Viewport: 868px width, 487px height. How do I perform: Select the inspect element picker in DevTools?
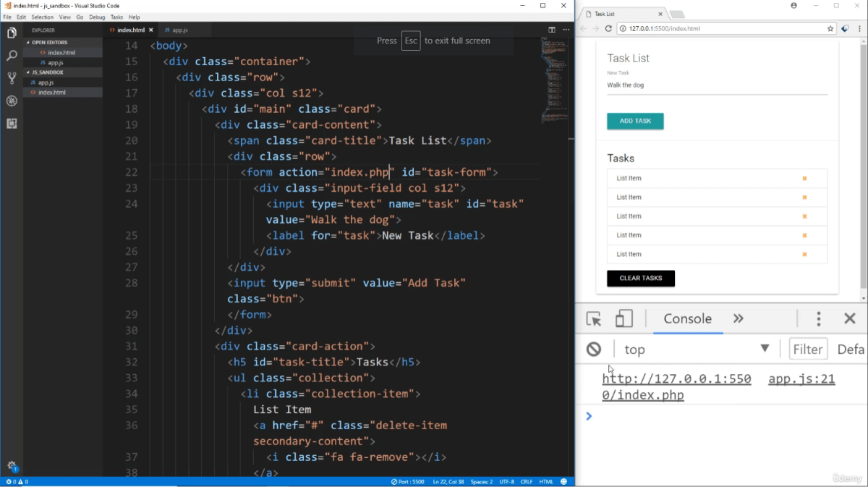(x=593, y=318)
